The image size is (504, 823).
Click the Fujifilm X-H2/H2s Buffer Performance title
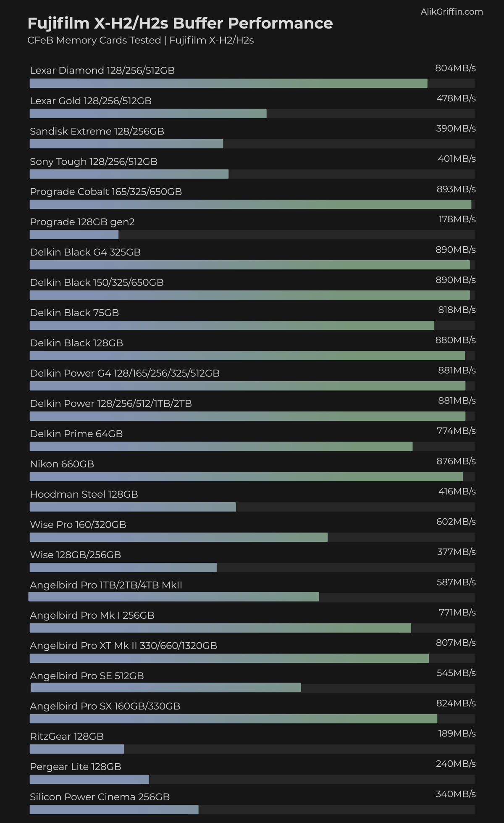click(x=180, y=24)
